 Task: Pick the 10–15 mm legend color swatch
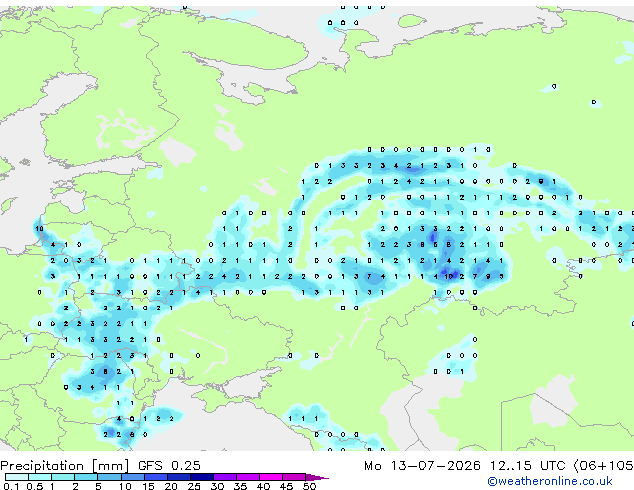(132, 477)
